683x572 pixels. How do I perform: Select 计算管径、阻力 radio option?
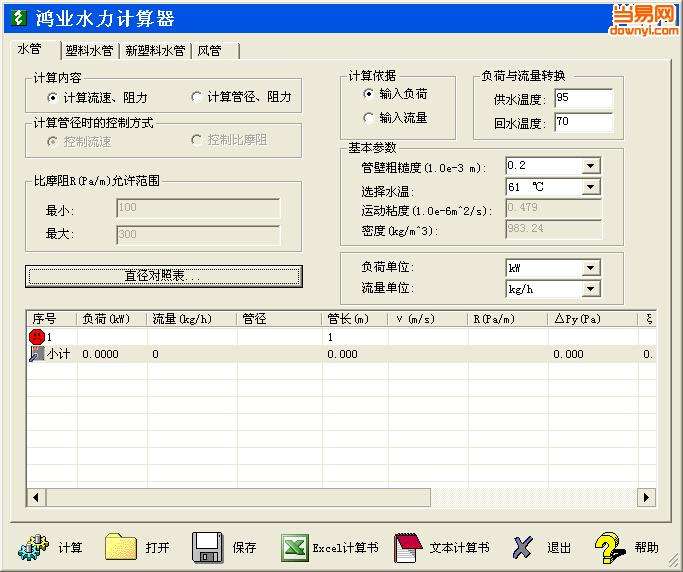196,97
